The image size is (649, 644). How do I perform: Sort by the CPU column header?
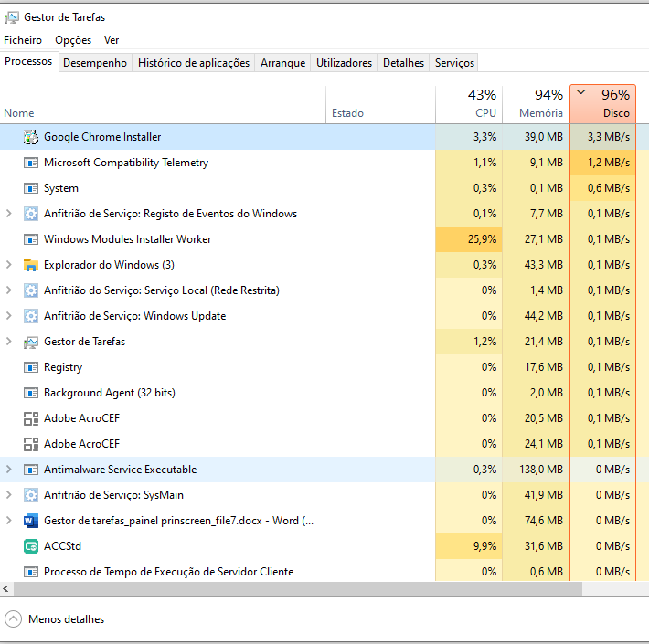click(469, 104)
